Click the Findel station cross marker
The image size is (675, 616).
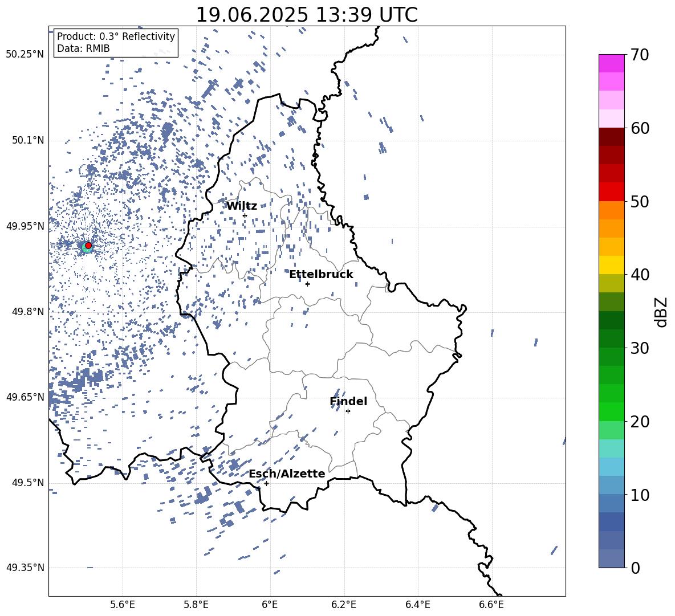pos(348,411)
